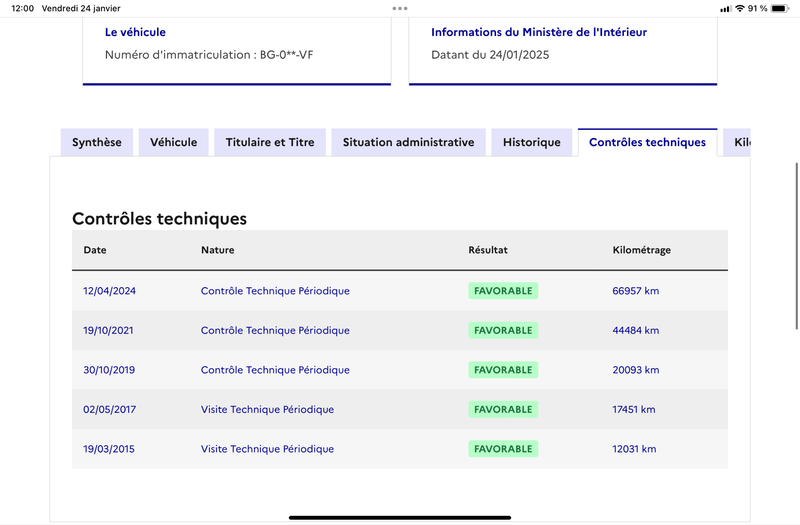
Task: Click the date 19/03/2015
Action: [x=109, y=449]
